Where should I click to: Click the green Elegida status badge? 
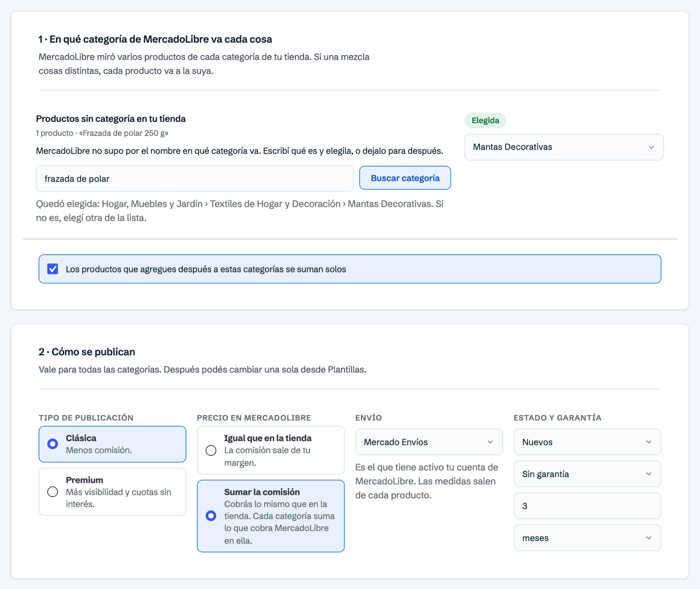click(485, 120)
